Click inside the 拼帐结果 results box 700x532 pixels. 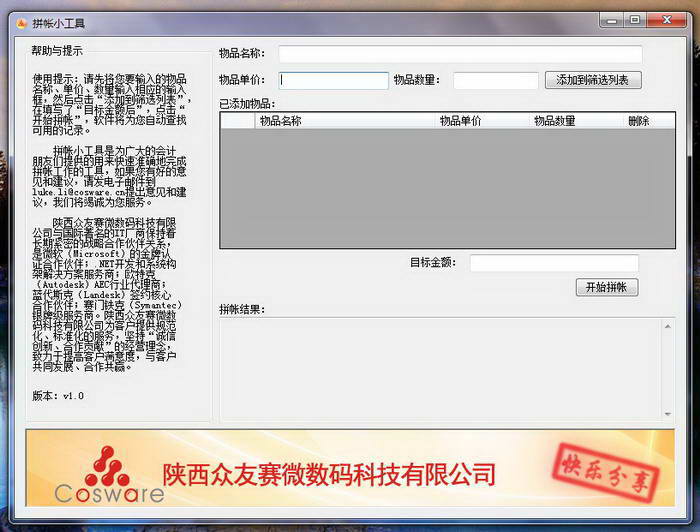coord(440,370)
